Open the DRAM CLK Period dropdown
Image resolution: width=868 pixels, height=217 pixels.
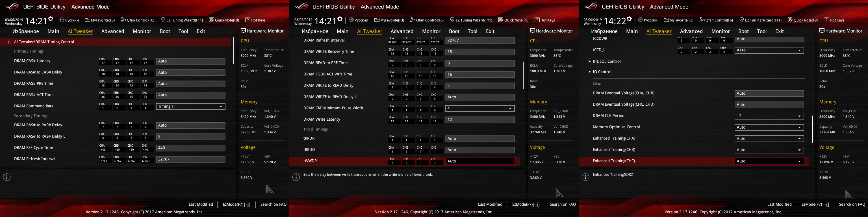pyautogui.click(x=769, y=116)
